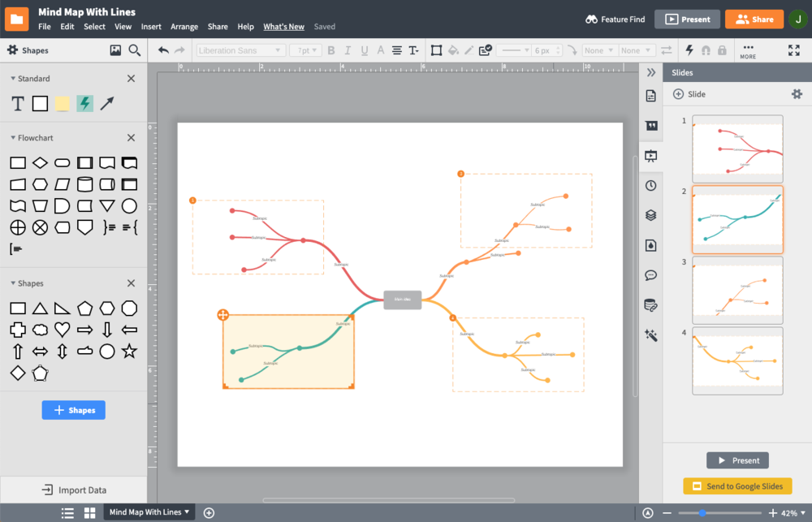This screenshot has height=522, width=812.
Task: Open the Layers panel icon
Action: 650,215
